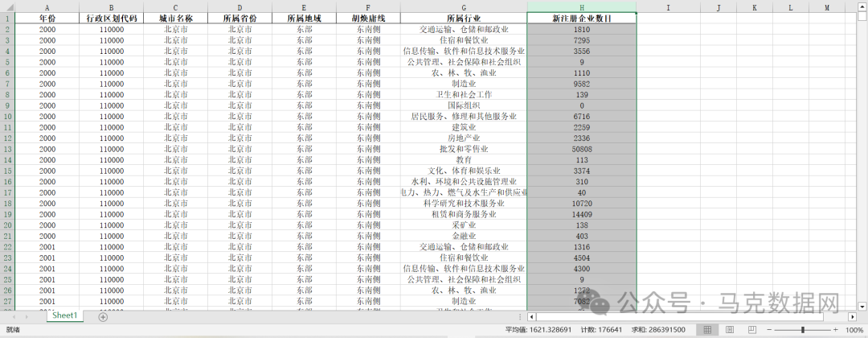Image resolution: width=868 pixels, height=338 pixels.
Task: Select the cell with value 10720
Action: 582,204
